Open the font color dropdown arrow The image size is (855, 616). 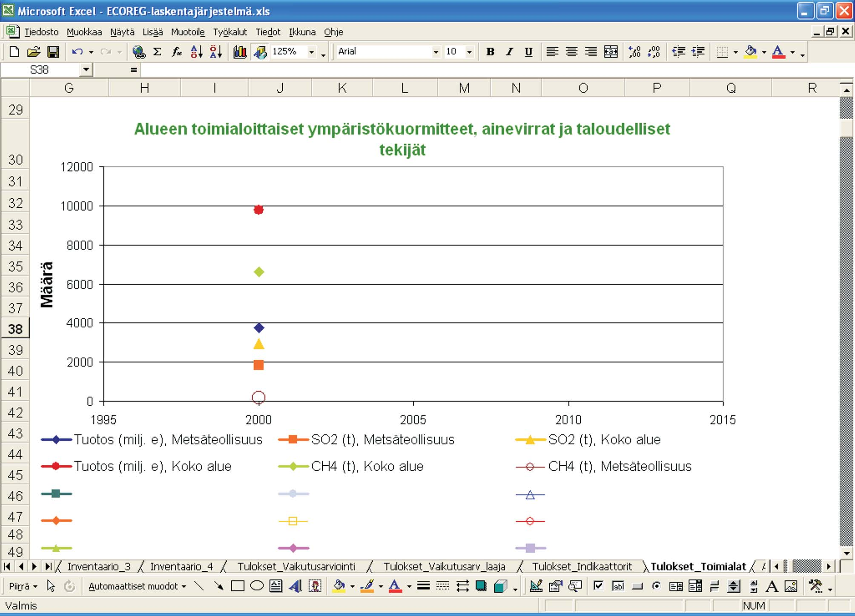pos(792,52)
